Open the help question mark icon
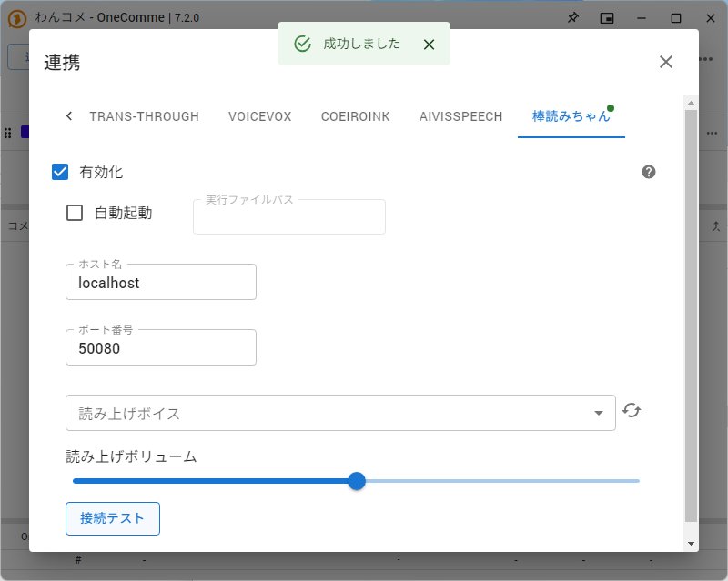This screenshot has height=581, width=728. (649, 172)
